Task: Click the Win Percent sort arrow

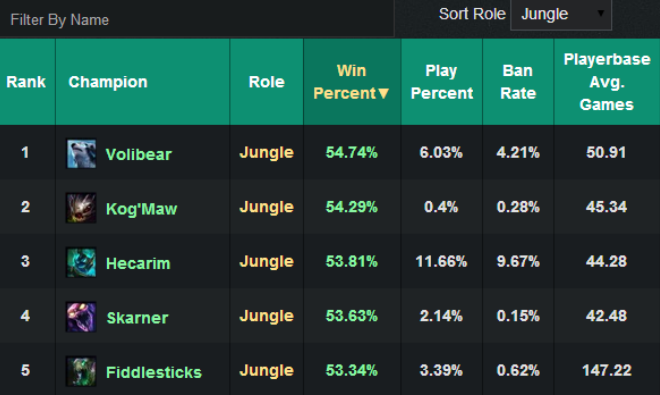Action: tap(383, 93)
